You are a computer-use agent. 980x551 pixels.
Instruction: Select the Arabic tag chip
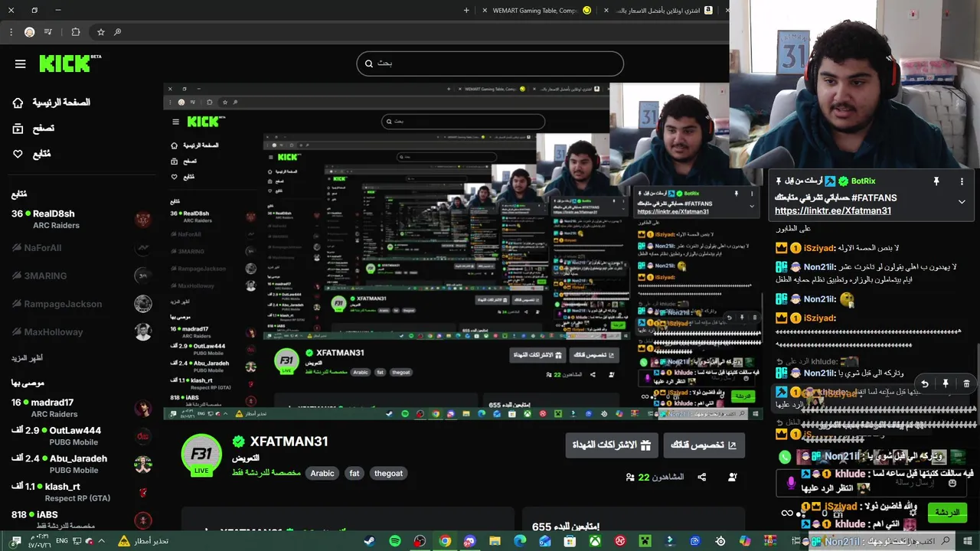322,474
